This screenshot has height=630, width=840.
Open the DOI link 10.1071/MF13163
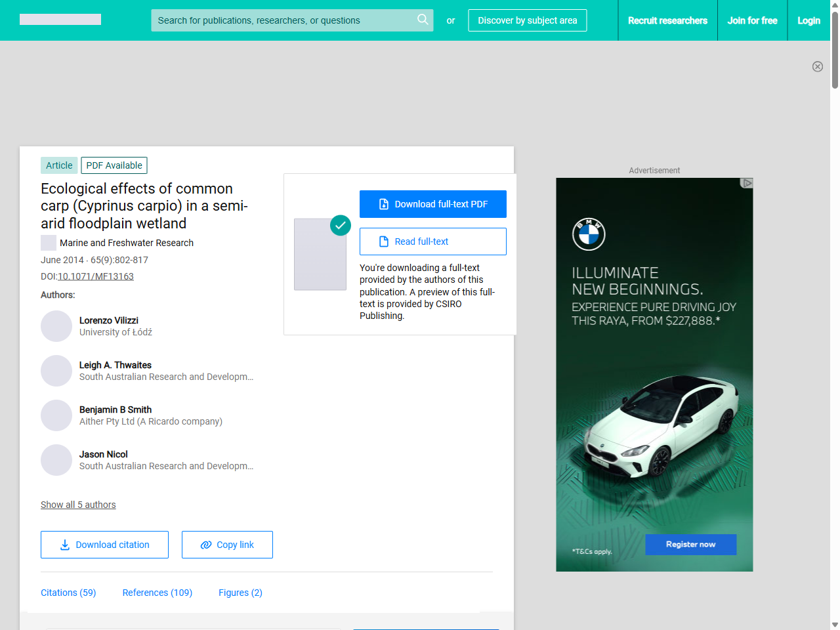[x=96, y=276]
